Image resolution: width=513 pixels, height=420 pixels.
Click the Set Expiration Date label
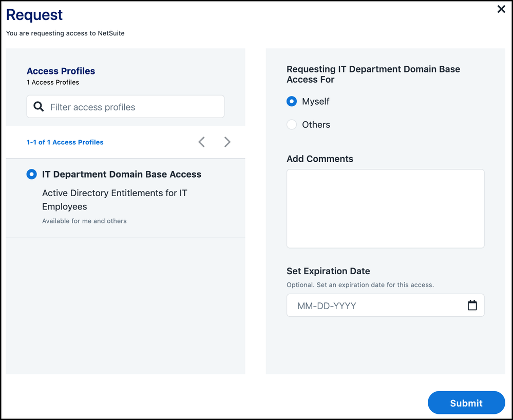(x=328, y=271)
